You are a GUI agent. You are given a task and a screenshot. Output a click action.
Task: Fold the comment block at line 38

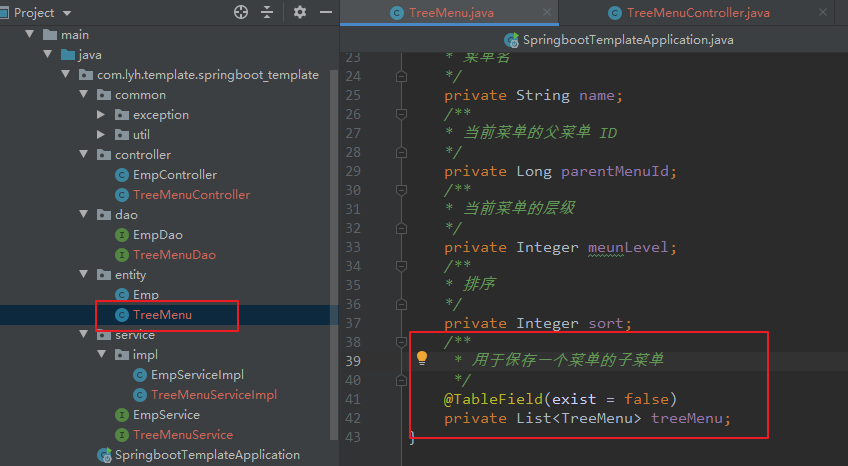tap(401, 342)
